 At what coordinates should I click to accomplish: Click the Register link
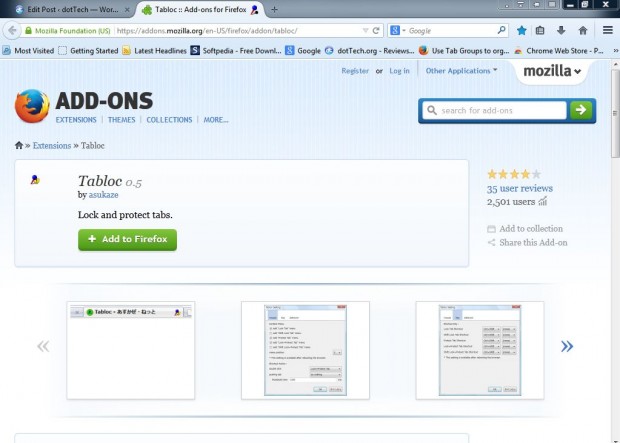click(x=355, y=70)
